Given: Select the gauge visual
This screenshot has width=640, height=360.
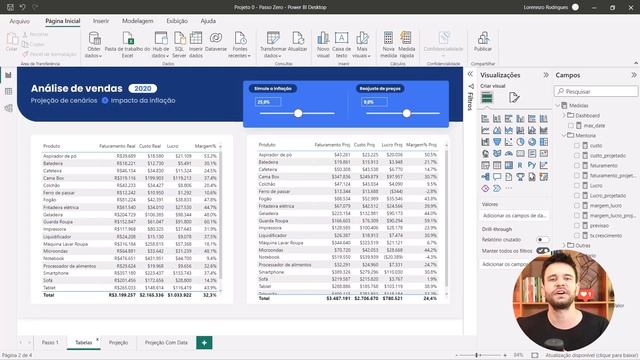Looking at the screenshot, I should click(509, 154).
